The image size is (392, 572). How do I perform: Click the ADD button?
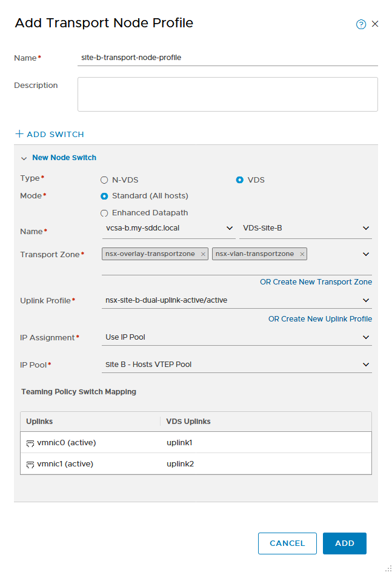click(x=345, y=543)
